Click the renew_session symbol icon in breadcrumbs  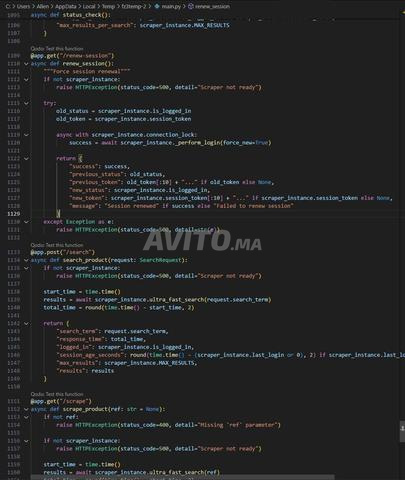coord(191,6)
